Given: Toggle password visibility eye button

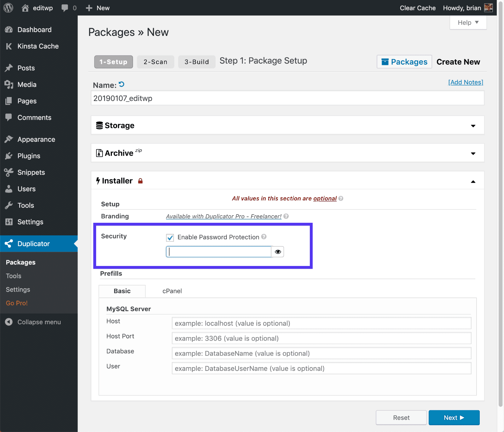Looking at the screenshot, I should pos(278,252).
